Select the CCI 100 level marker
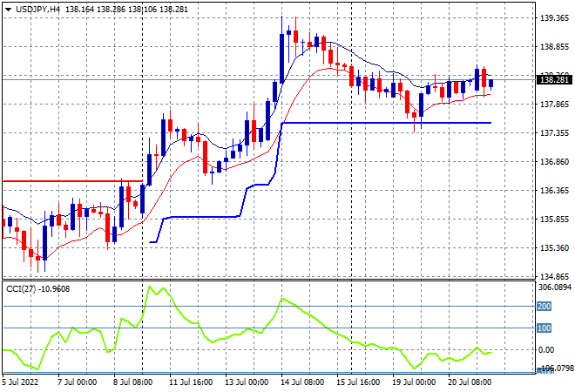This screenshot has height=392, width=575. tap(544, 328)
